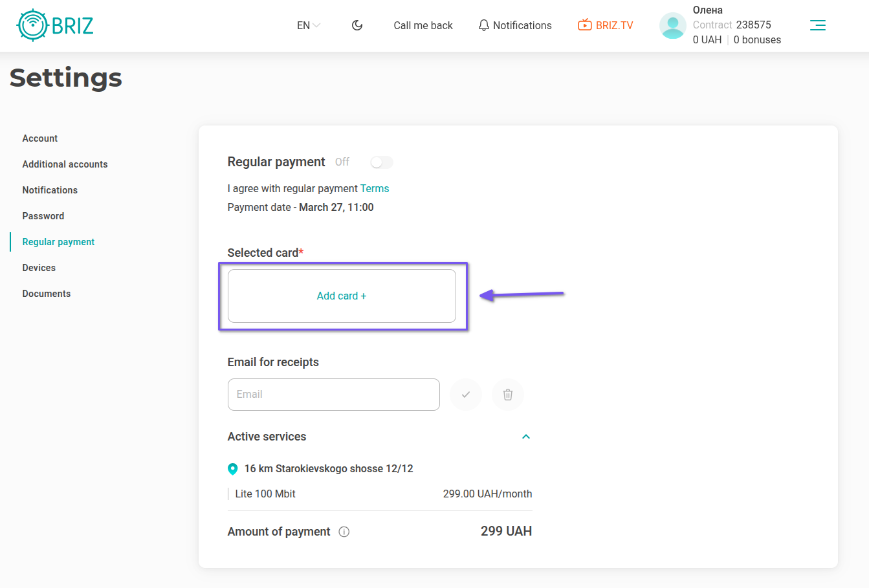Image resolution: width=869 pixels, height=588 pixels.
Task: Toggle dark mode moon icon
Action: click(x=357, y=25)
